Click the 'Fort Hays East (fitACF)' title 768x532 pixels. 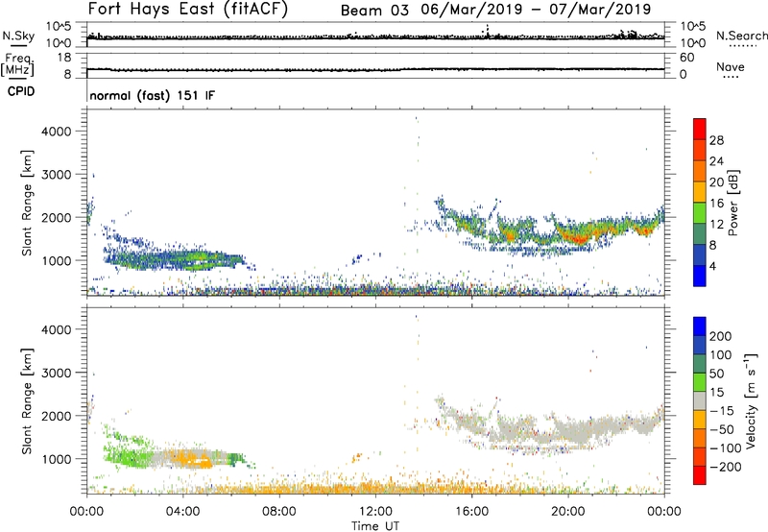pos(187,10)
